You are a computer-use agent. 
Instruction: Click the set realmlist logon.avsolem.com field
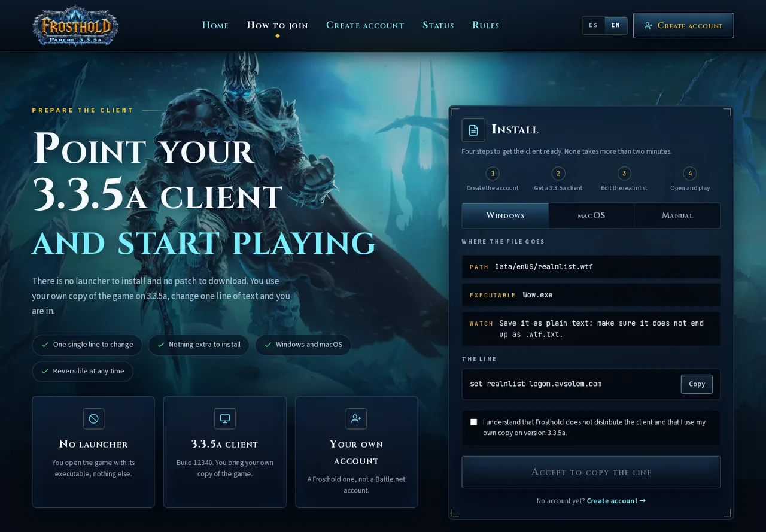click(x=591, y=384)
